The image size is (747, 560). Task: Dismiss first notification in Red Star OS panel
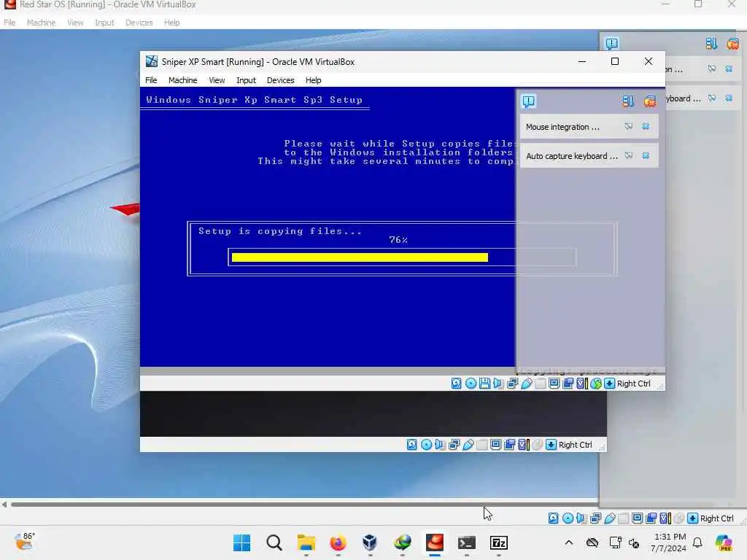[729, 69]
